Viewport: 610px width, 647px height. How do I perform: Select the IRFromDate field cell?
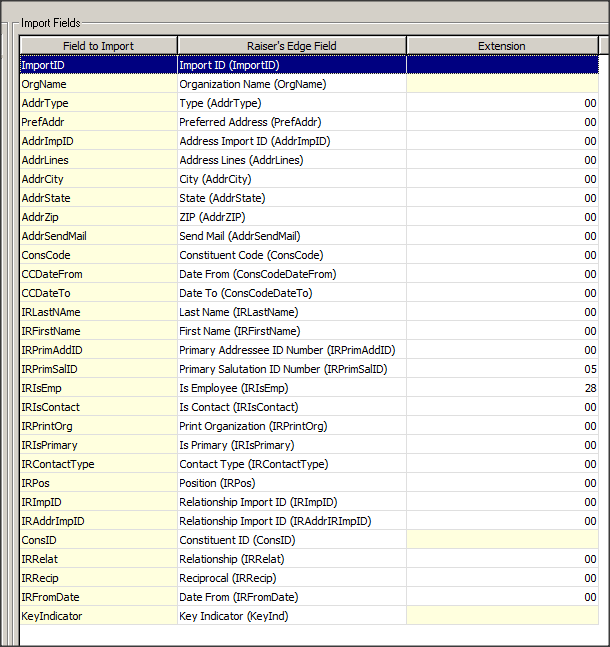click(99, 597)
